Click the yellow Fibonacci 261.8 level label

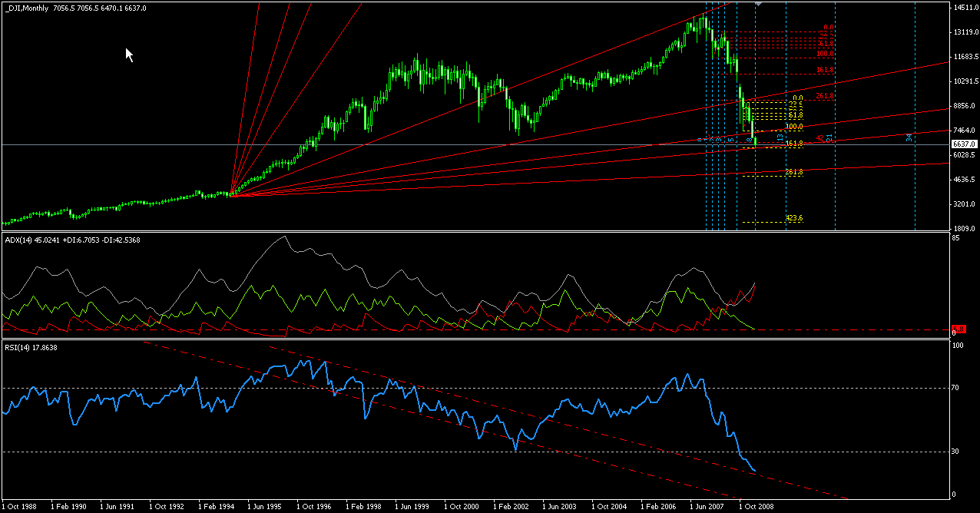click(x=794, y=172)
